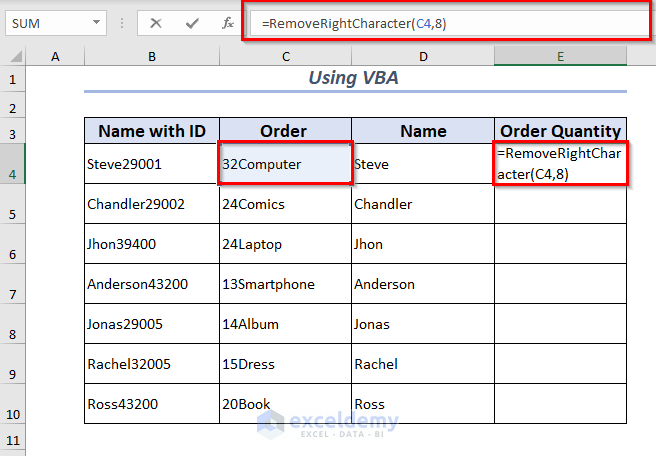Select cell with Anderson43200
Screen dimensions: 656x456
tap(152, 284)
